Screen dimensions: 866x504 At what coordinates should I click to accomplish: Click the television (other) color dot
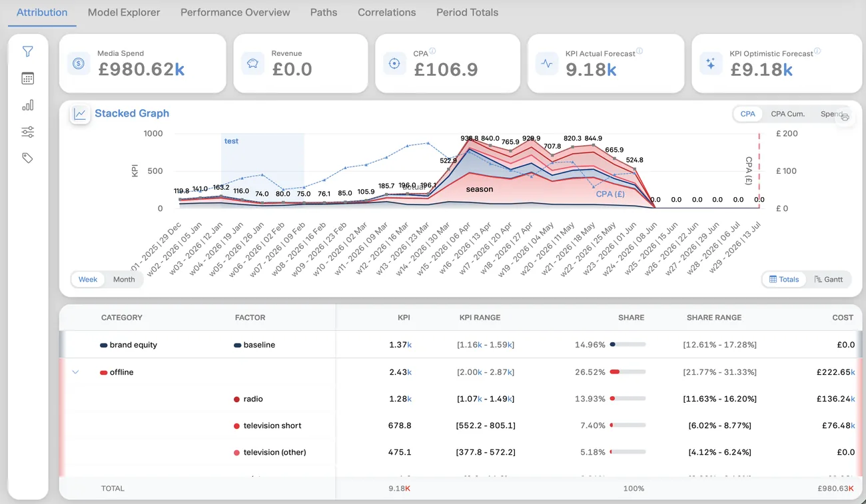237,453
